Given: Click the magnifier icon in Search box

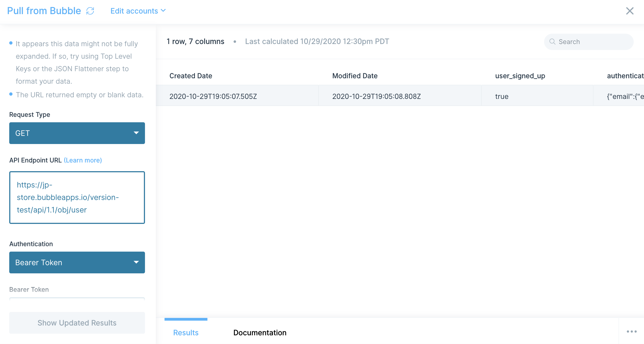Looking at the screenshot, I should click(x=552, y=42).
